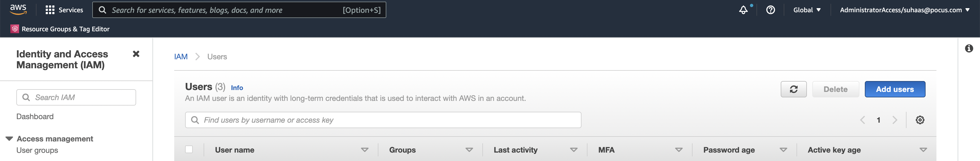980x161 pixels.
Task: Open the help question mark menu
Action: 770,10
